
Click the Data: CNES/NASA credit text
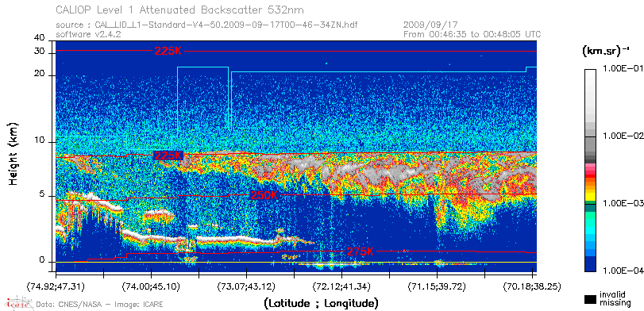click(100, 305)
